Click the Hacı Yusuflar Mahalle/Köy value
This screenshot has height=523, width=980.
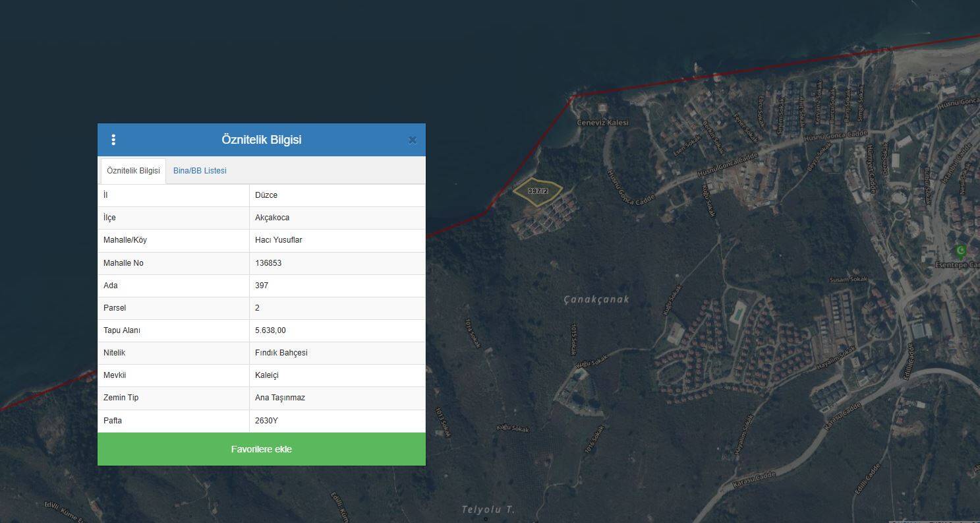tap(278, 240)
